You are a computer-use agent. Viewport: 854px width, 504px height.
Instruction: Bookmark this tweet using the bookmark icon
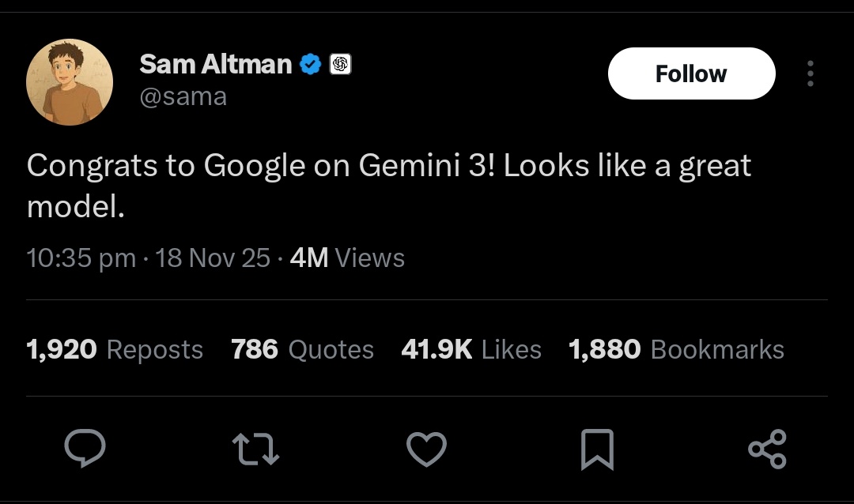(597, 449)
